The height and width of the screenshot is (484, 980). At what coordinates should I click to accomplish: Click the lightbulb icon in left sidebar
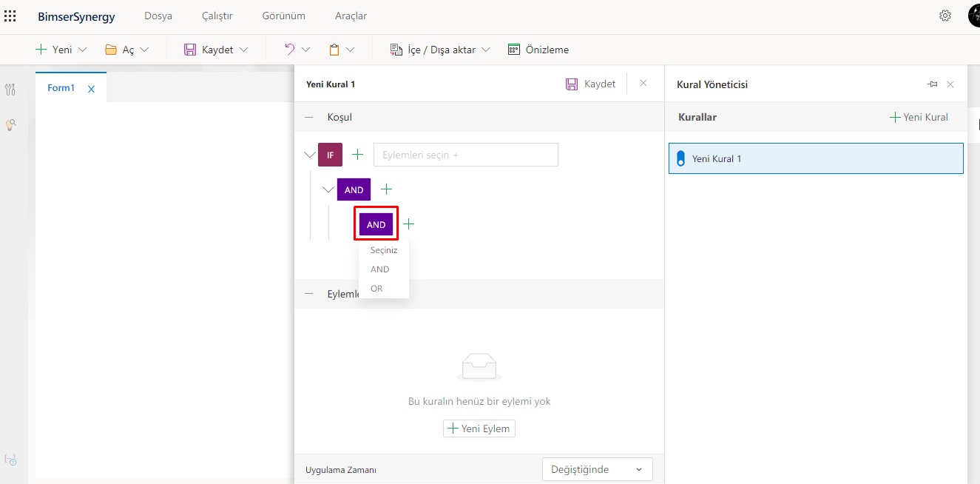(x=10, y=125)
